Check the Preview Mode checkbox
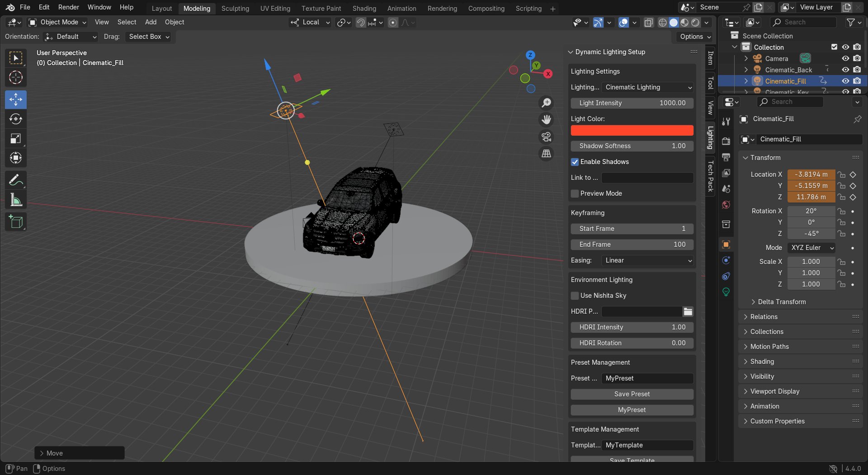Image resolution: width=868 pixels, height=475 pixels. pos(575,193)
